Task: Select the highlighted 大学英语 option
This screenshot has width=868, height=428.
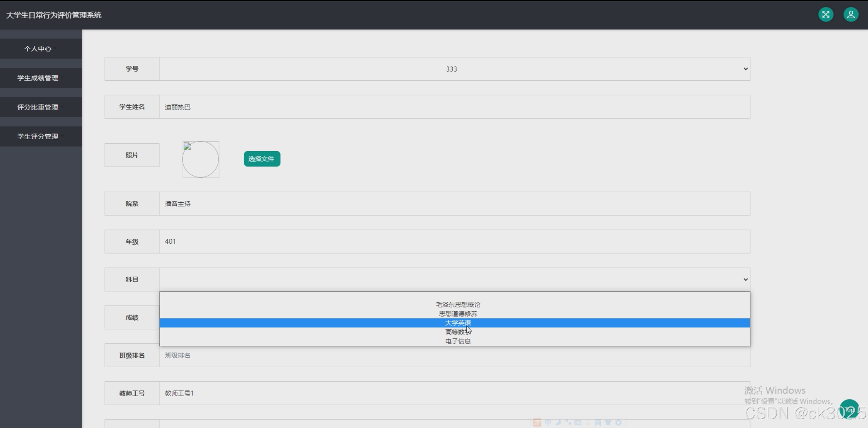Action: coord(458,323)
